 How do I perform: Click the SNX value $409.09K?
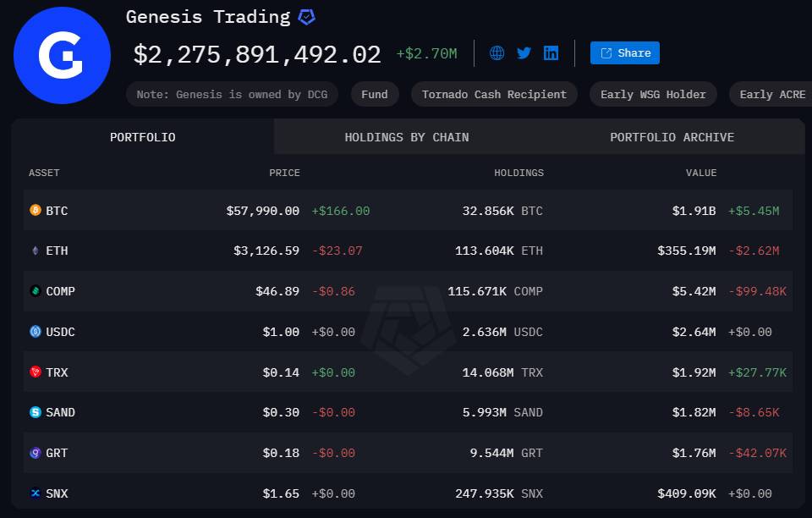point(687,493)
